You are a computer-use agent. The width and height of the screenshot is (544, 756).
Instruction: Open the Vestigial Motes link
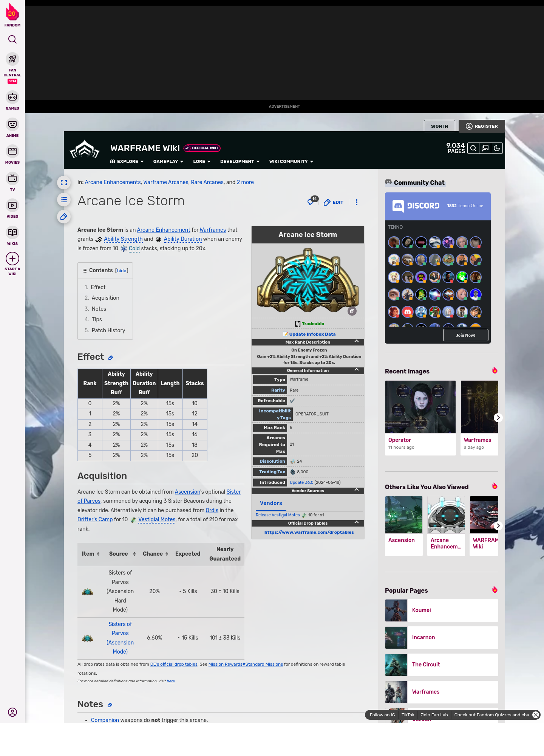(157, 519)
